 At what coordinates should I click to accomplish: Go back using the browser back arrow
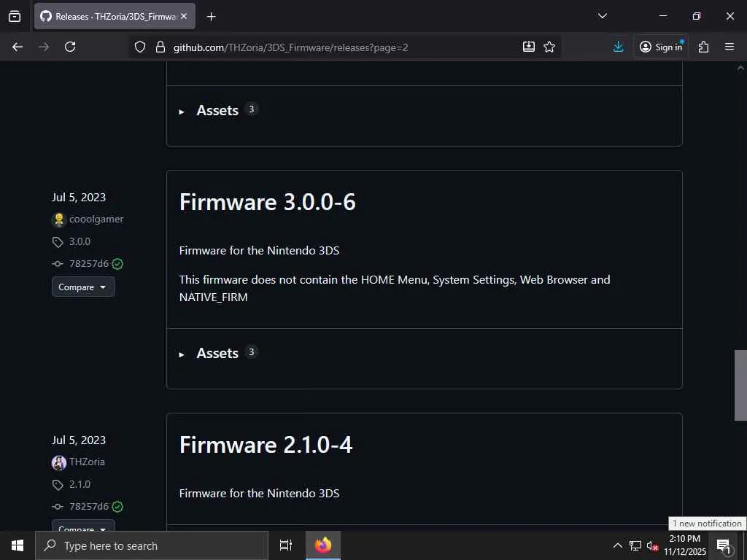coord(18,47)
